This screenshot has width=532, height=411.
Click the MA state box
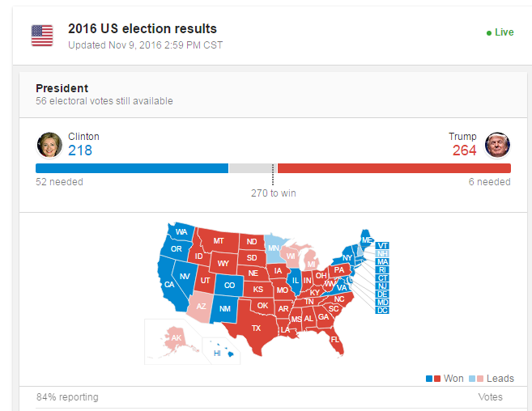click(x=382, y=261)
